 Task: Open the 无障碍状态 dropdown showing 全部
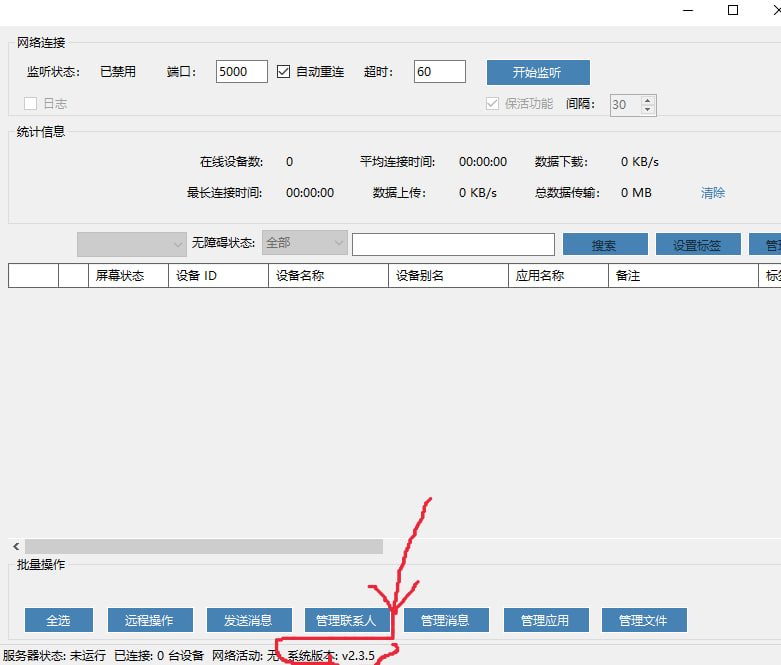click(304, 243)
